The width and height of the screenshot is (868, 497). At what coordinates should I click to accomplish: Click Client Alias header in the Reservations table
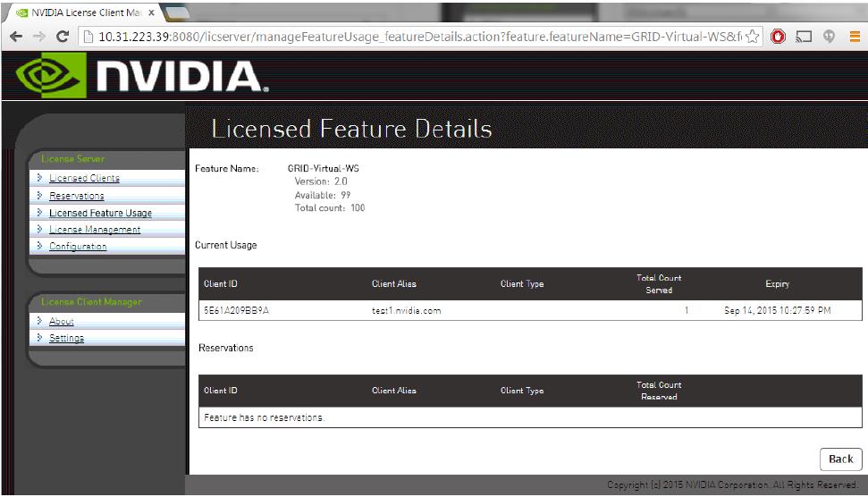point(394,391)
